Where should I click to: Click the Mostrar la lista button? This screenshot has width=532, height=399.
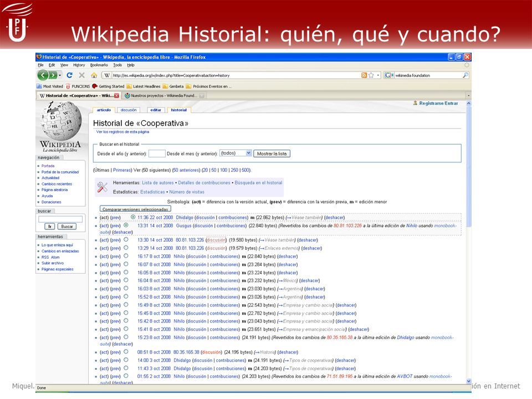(x=272, y=154)
